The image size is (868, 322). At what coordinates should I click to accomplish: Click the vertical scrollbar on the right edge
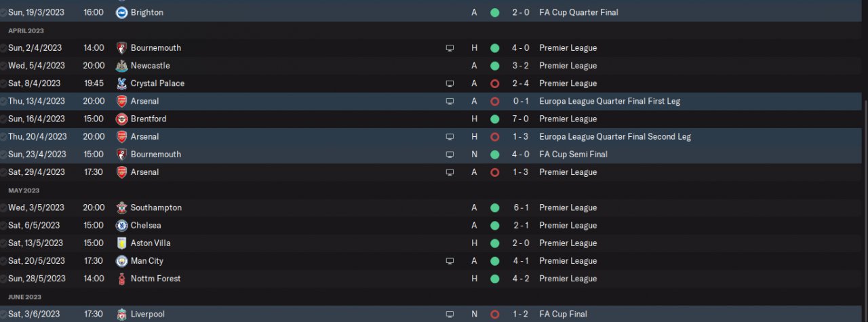point(865,203)
